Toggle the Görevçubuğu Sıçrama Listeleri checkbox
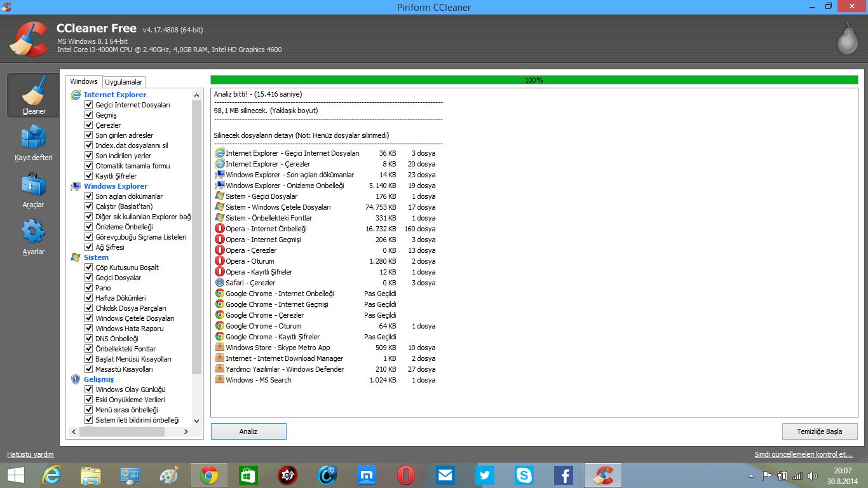Image resolution: width=868 pixels, height=488 pixels. [89, 237]
